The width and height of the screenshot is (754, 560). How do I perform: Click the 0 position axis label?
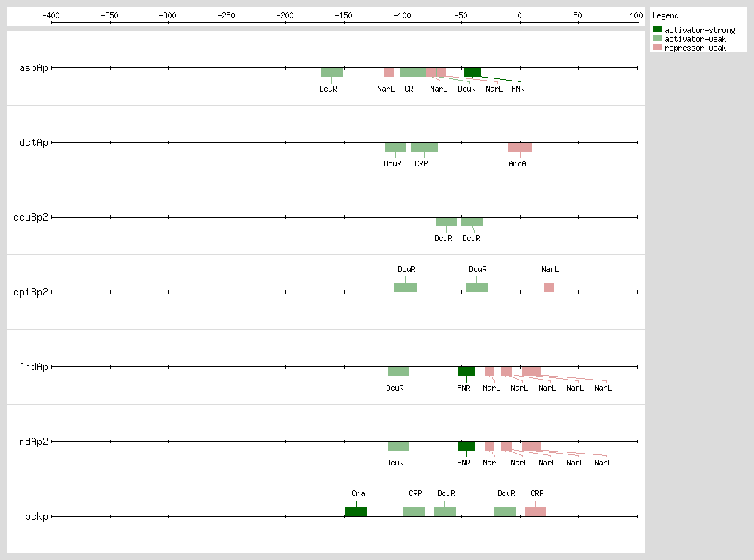coord(519,15)
